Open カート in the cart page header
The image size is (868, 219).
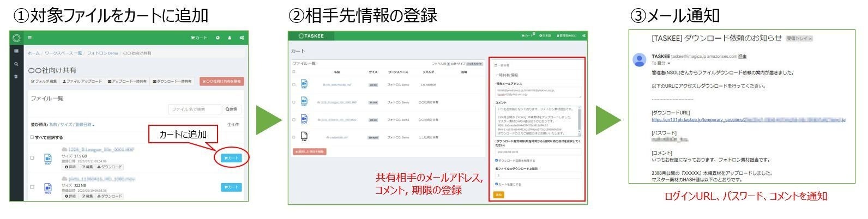528,35
